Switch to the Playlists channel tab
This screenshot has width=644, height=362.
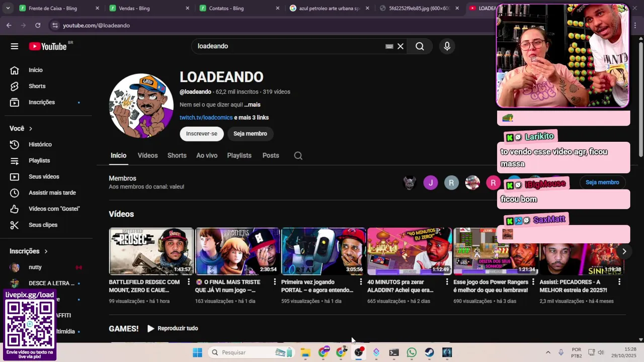239,156
